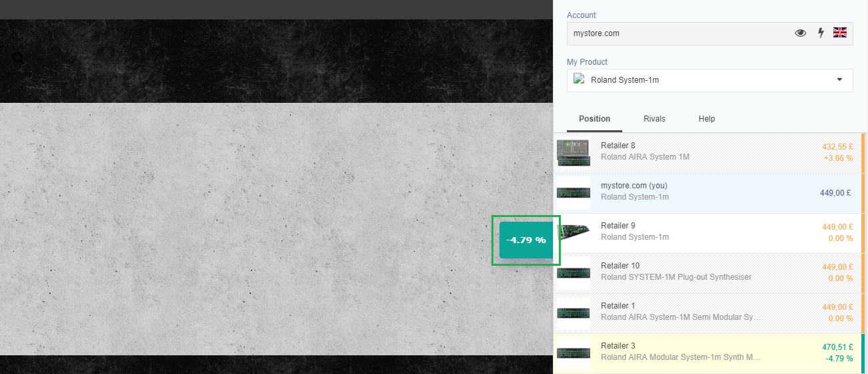Click the 'Roland System-1m' selected product text
Viewport: 868px width, 374px height.
[x=625, y=80]
